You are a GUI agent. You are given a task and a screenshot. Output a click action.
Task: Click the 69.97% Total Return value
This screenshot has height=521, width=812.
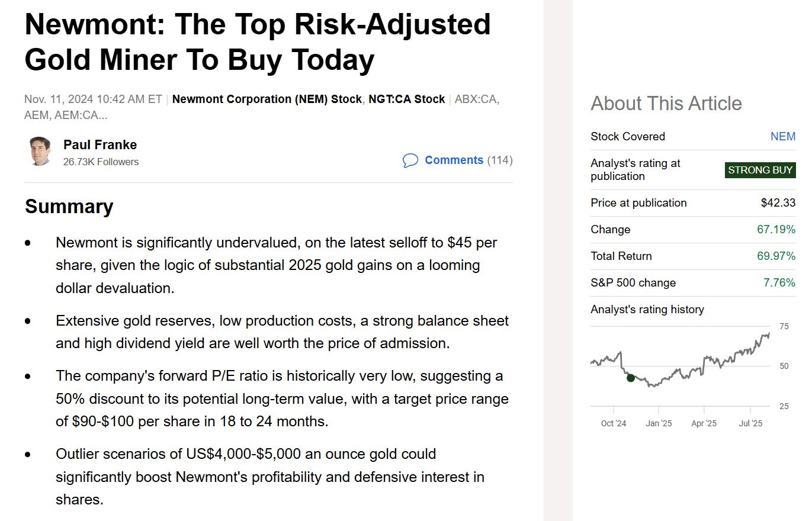click(776, 256)
